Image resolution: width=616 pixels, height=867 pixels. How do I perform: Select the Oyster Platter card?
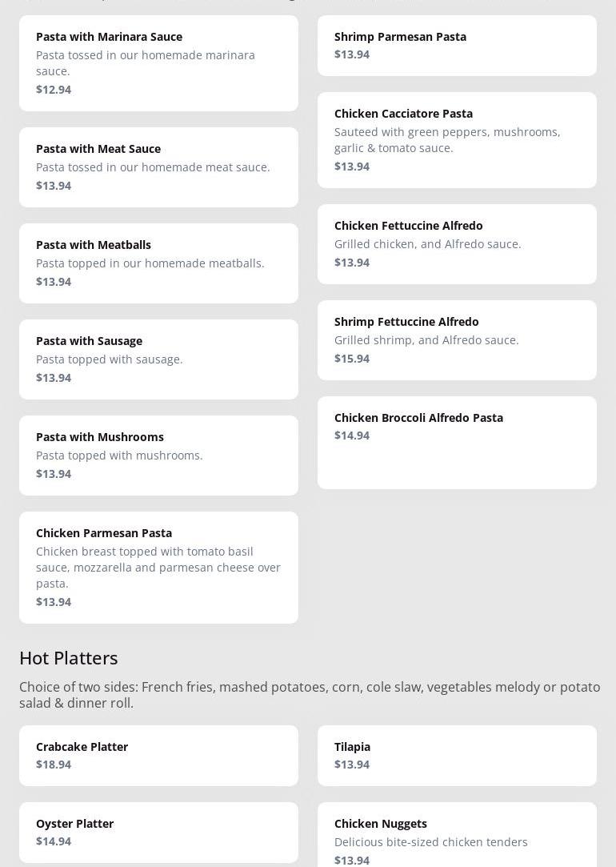click(158, 832)
